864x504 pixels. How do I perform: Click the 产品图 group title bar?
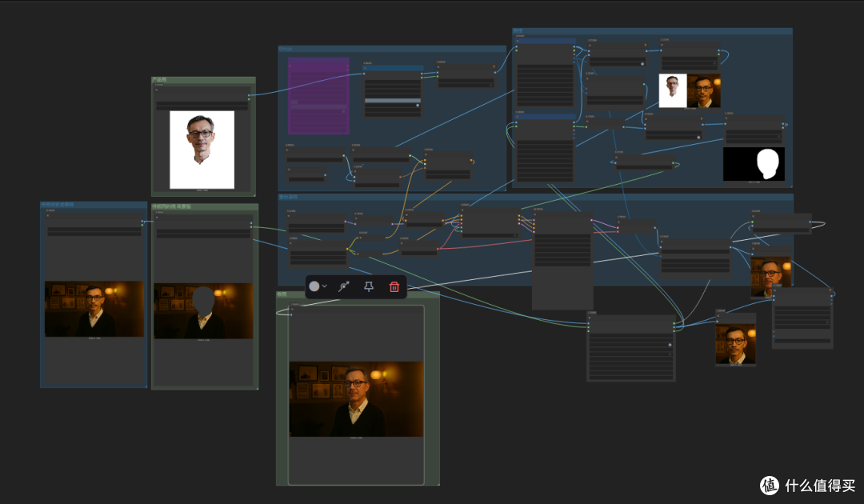[203, 80]
